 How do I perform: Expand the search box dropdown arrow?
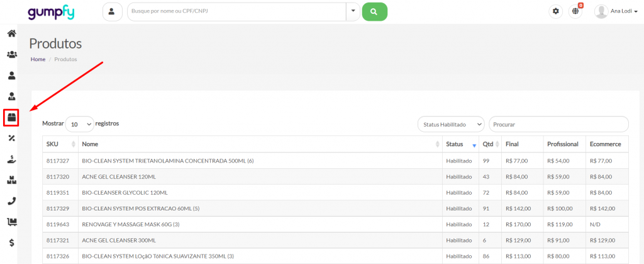pyautogui.click(x=353, y=11)
